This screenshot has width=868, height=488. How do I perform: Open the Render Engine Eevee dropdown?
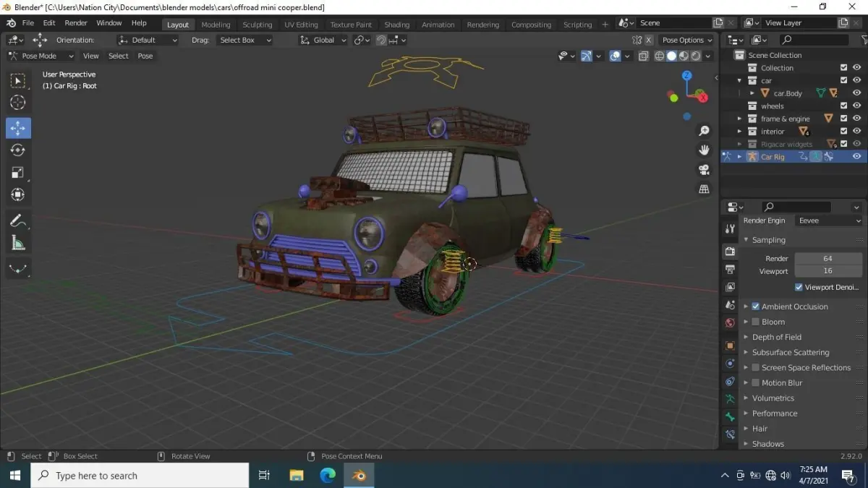tap(829, 221)
